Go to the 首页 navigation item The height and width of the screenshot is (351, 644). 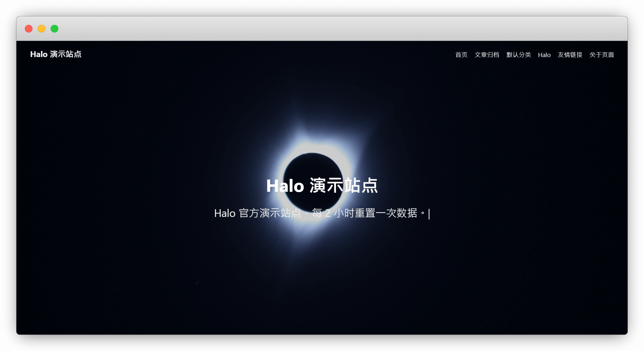461,55
